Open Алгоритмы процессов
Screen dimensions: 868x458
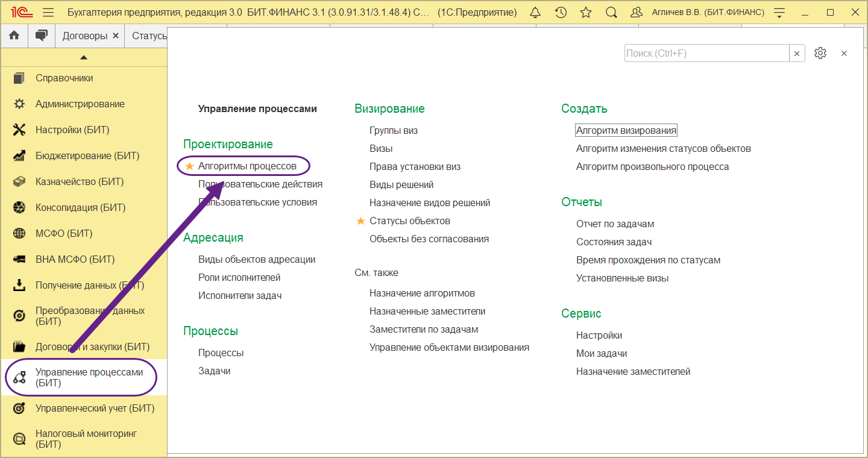coord(247,166)
